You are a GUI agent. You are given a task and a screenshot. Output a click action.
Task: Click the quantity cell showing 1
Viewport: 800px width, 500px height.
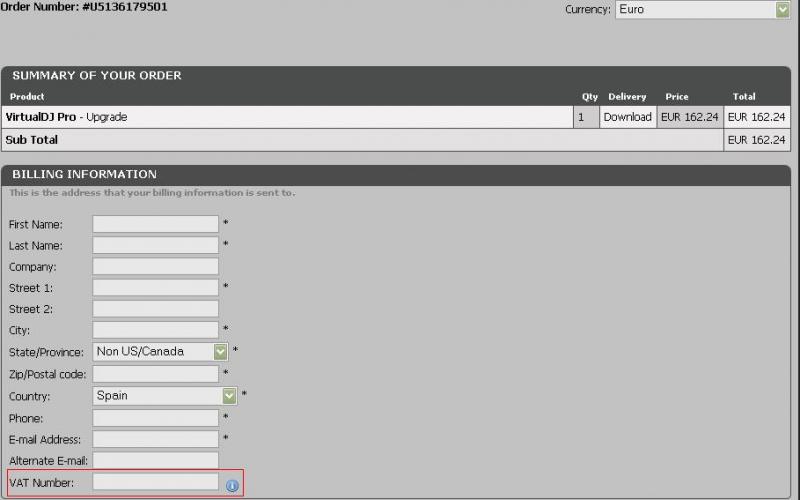(x=586, y=117)
